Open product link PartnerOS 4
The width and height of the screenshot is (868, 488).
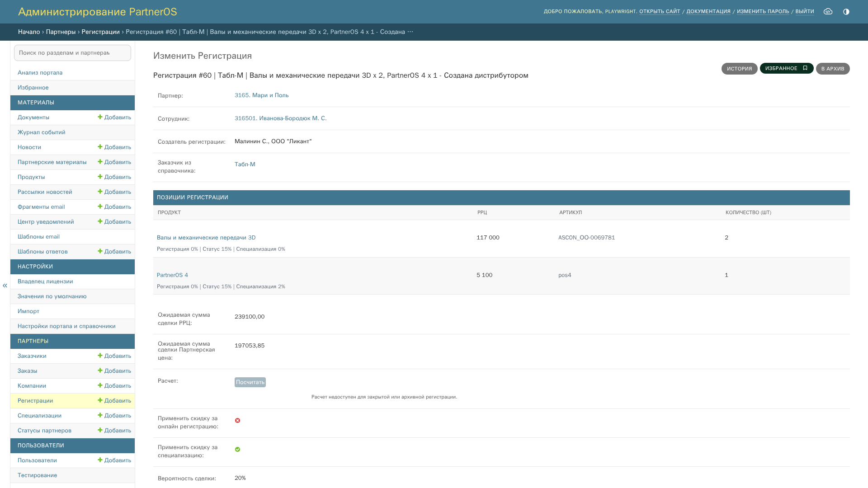[172, 275]
